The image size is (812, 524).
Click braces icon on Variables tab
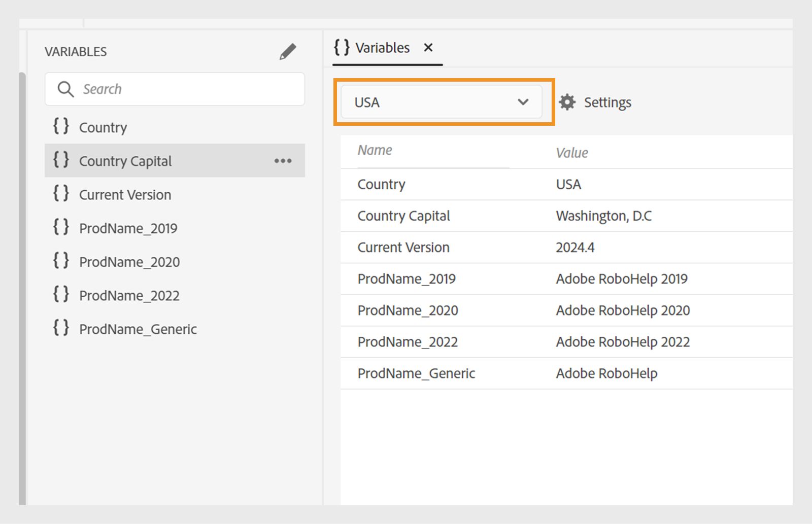[342, 47]
